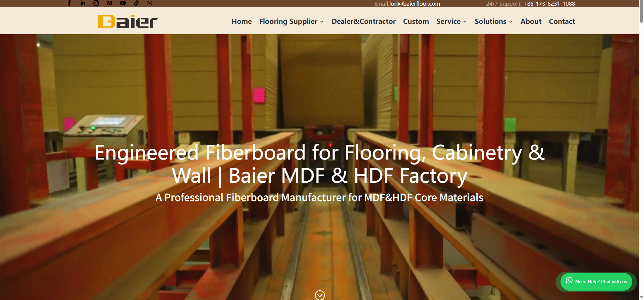Go to the Home menu item
Viewport: 644px width, 300px height.
tap(241, 21)
